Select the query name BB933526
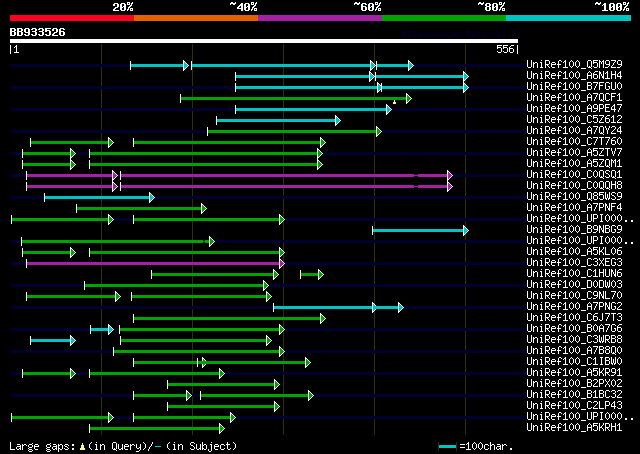Image resolution: width=640 pixels, height=454 pixels. click(x=38, y=32)
